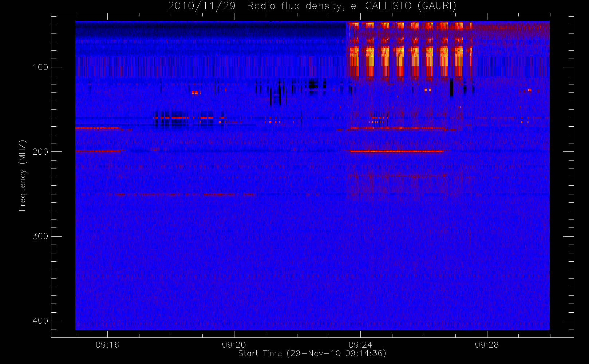
Task: Click the 09:16 time tick label
Action: 107,345
